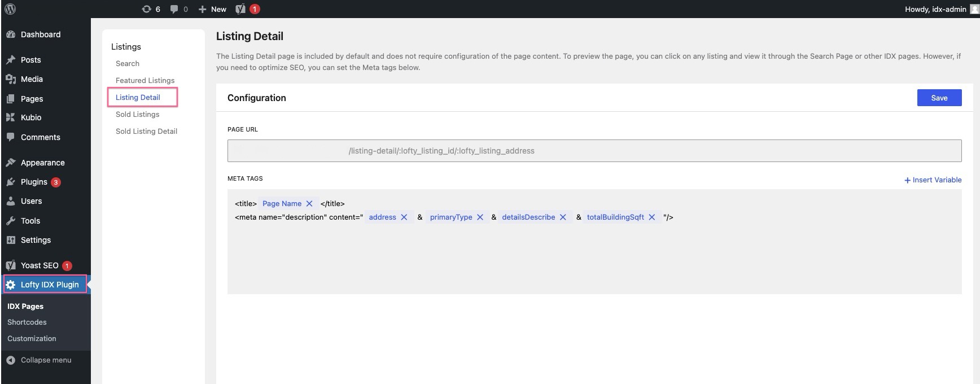Click the totalBuildingSqft variable chip text
This screenshot has height=384, width=980.
[615, 217]
